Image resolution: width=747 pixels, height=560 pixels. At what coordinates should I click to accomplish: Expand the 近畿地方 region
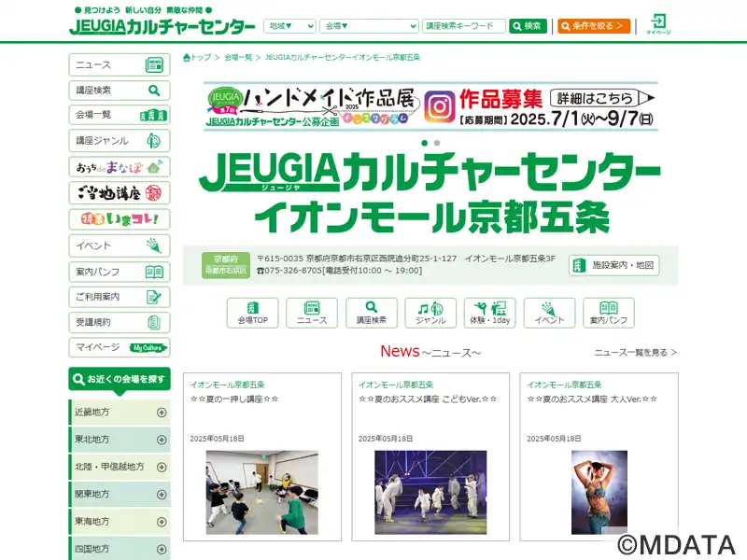(120, 413)
